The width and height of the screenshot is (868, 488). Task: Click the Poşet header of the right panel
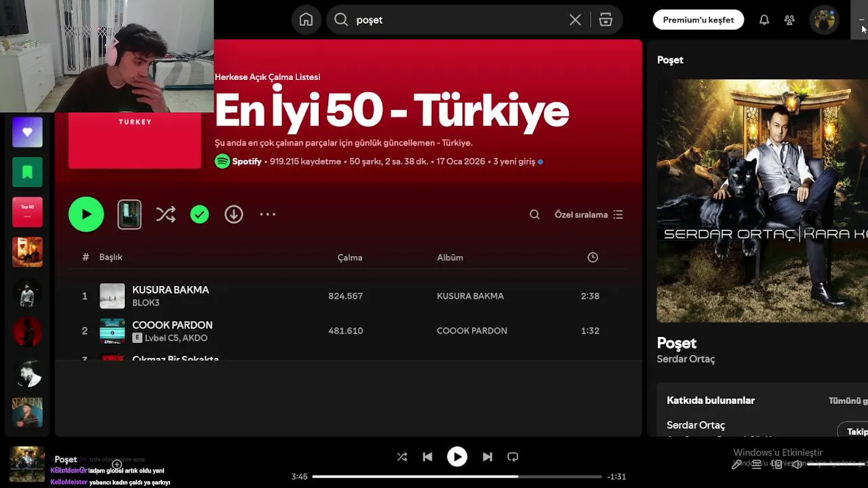point(670,60)
